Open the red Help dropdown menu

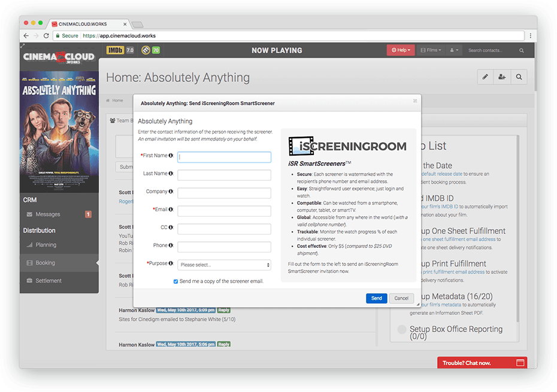click(400, 50)
